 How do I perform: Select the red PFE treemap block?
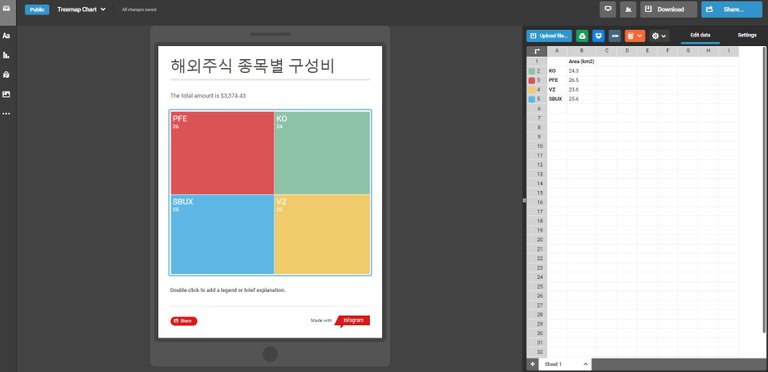(x=222, y=153)
